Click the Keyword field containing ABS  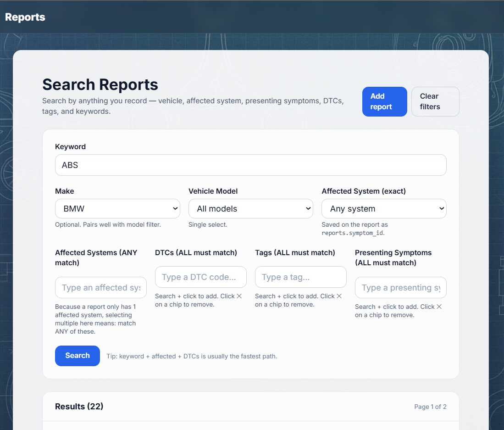pos(250,165)
